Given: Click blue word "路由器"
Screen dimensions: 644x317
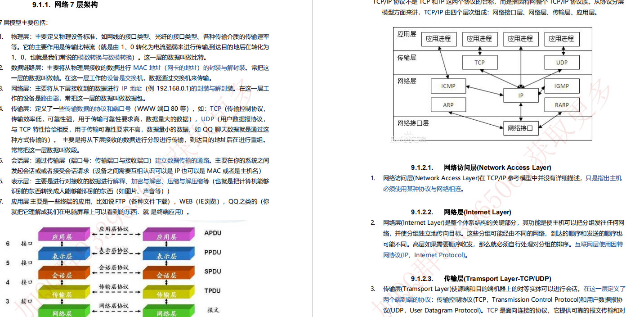Looking at the screenshot, I should tap(50, 98).
